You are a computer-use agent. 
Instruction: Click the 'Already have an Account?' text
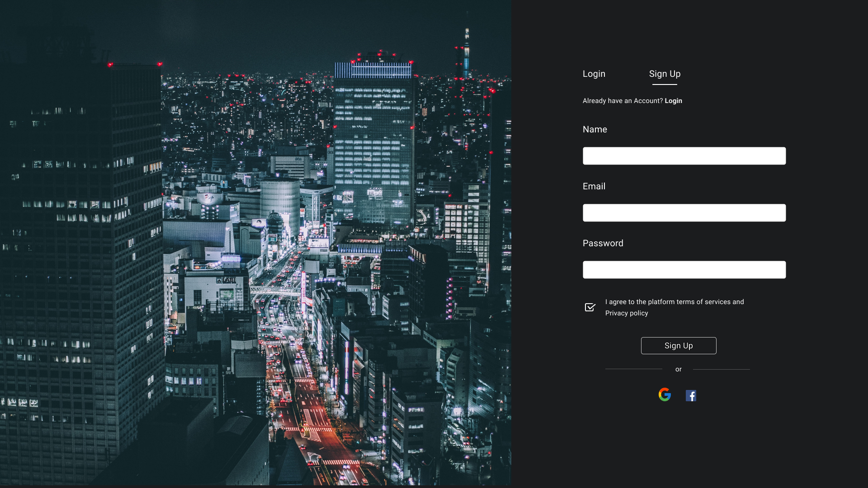coord(623,101)
